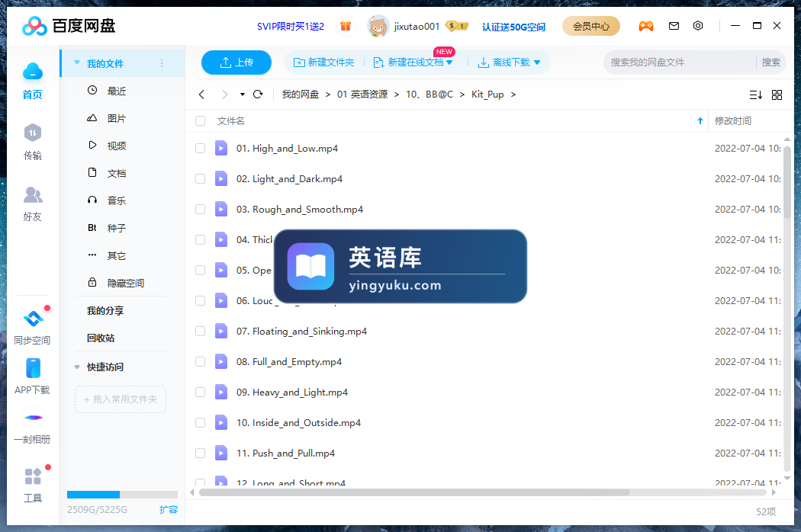Viewport: 801px width, 532px height.
Task: Click the vertical scrollbar of the file list
Action: [x=787, y=181]
